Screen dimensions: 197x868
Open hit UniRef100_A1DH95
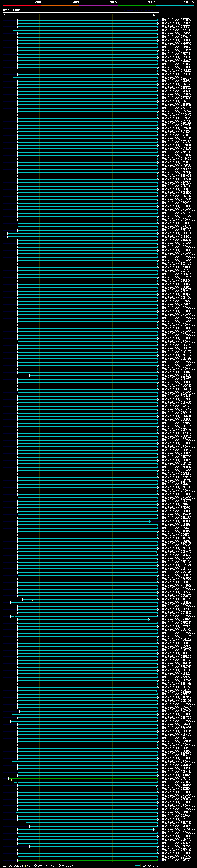click(176, 382)
